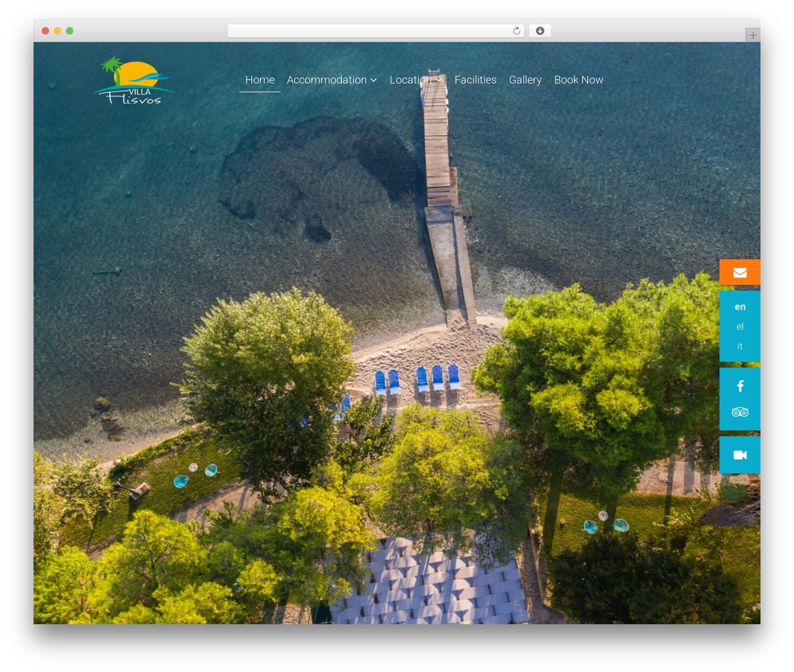Open the Facebook page icon
Viewport: 794px width, 672px height.
[x=740, y=386]
